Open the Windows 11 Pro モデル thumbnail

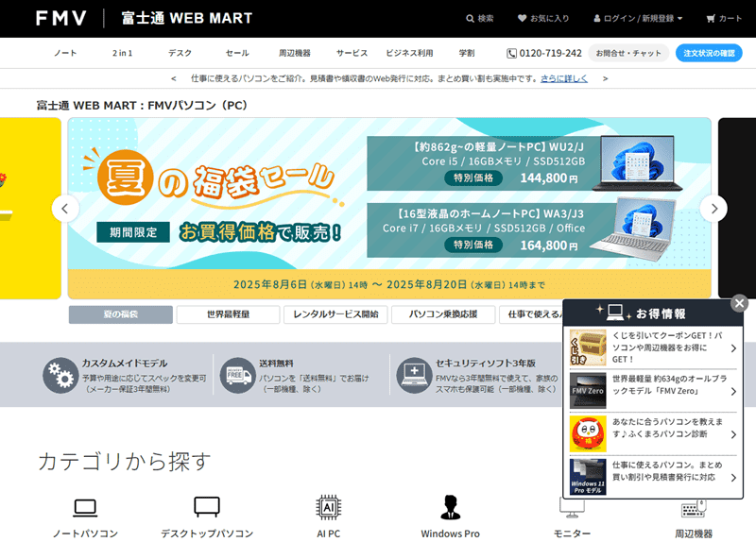[x=588, y=477]
